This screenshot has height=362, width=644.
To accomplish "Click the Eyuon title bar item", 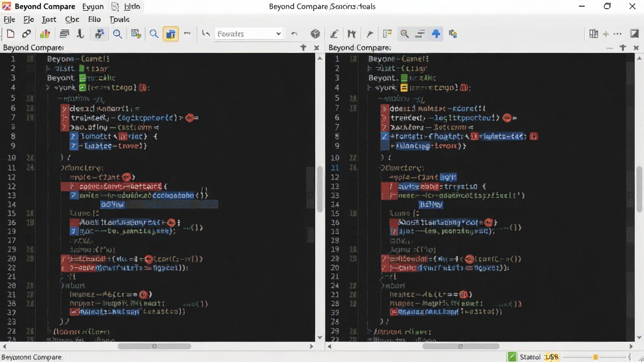I will (x=93, y=6).
